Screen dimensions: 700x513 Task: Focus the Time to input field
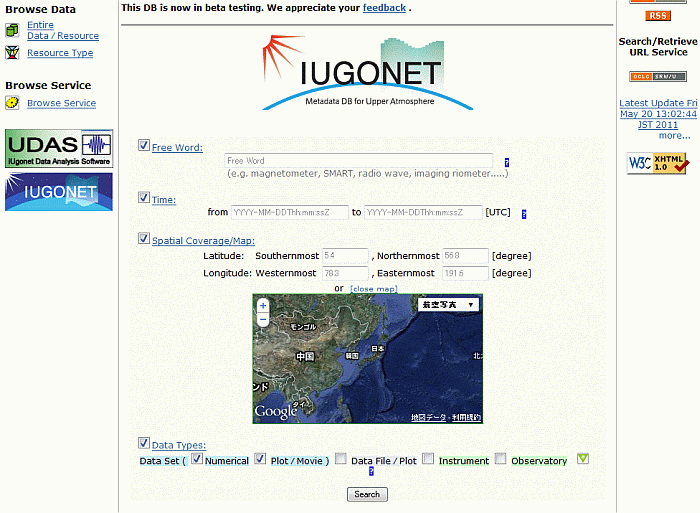[423, 212]
